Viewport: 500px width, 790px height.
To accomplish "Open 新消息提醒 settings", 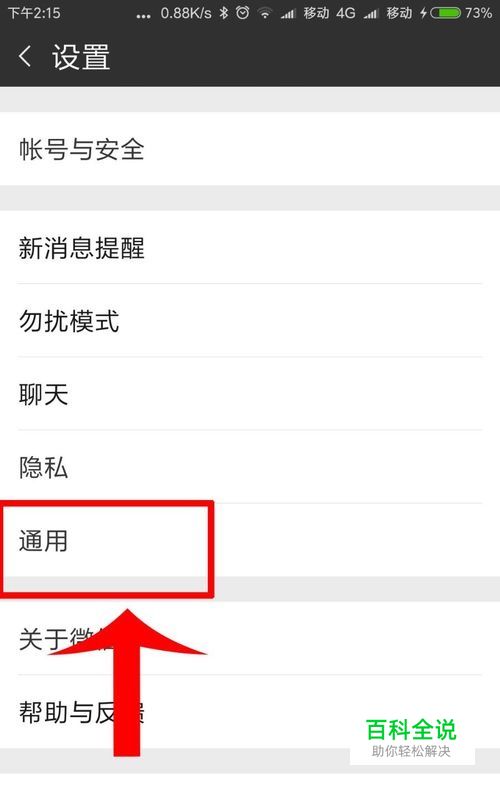I will [x=250, y=247].
